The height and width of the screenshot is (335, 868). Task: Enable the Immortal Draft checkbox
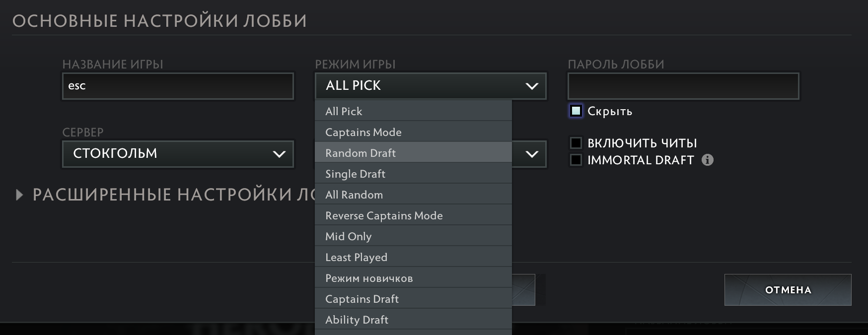point(576,160)
